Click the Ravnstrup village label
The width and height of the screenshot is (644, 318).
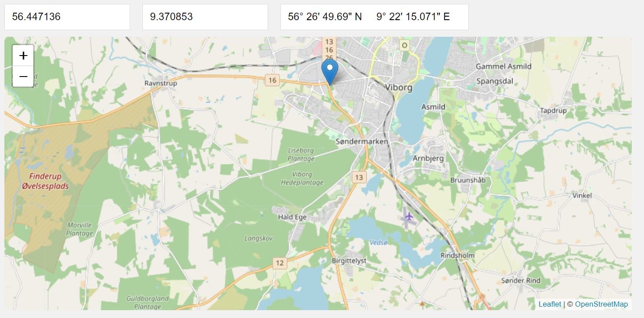pyautogui.click(x=160, y=83)
